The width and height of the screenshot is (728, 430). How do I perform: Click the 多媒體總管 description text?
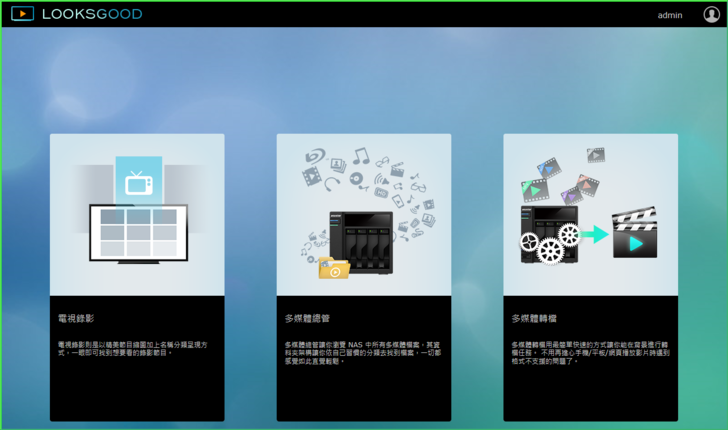pyautogui.click(x=363, y=353)
